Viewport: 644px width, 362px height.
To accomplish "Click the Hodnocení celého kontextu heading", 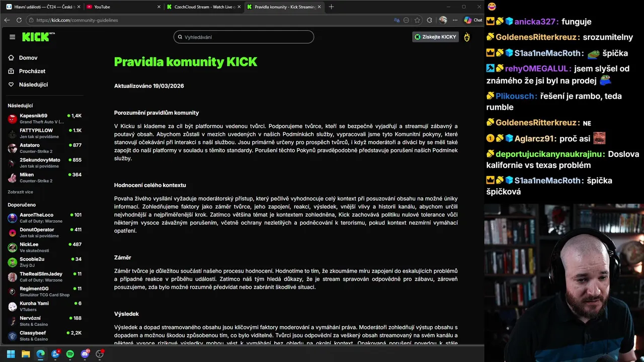I will click(x=150, y=185).
